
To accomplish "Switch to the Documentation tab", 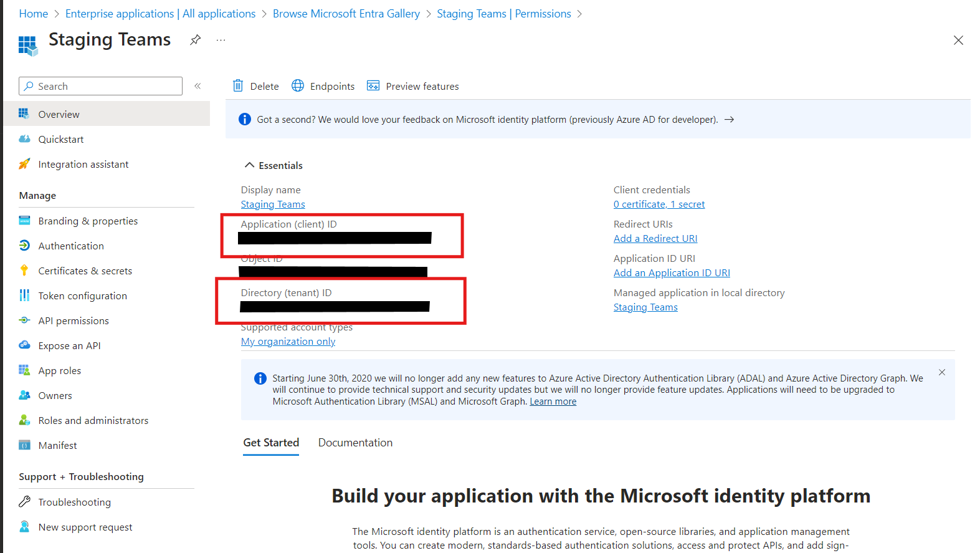I will point(355,443).
